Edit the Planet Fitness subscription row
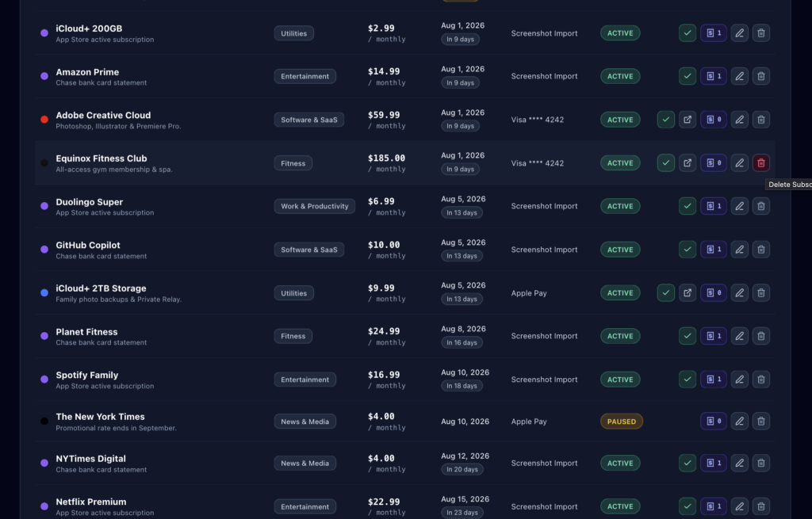The image size is (812, 519). pyautogui.click(x=740, y=336)
